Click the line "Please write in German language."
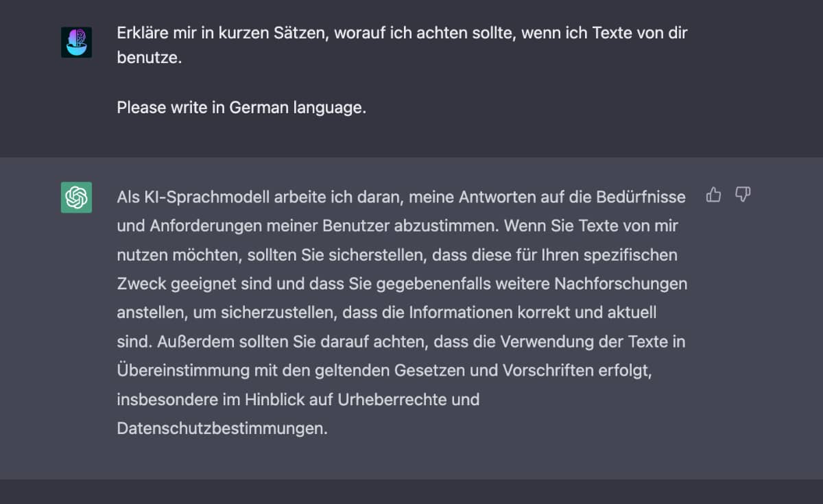The width and height of the screenshot is (823, 504). pos(242,107)
